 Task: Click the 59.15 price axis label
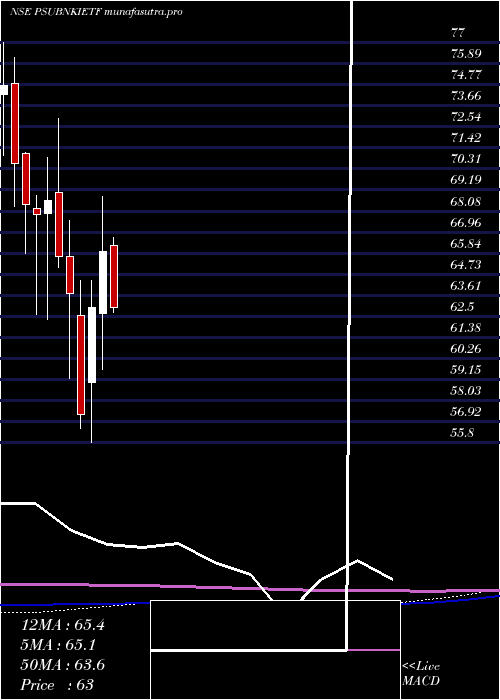click(466, 370)
